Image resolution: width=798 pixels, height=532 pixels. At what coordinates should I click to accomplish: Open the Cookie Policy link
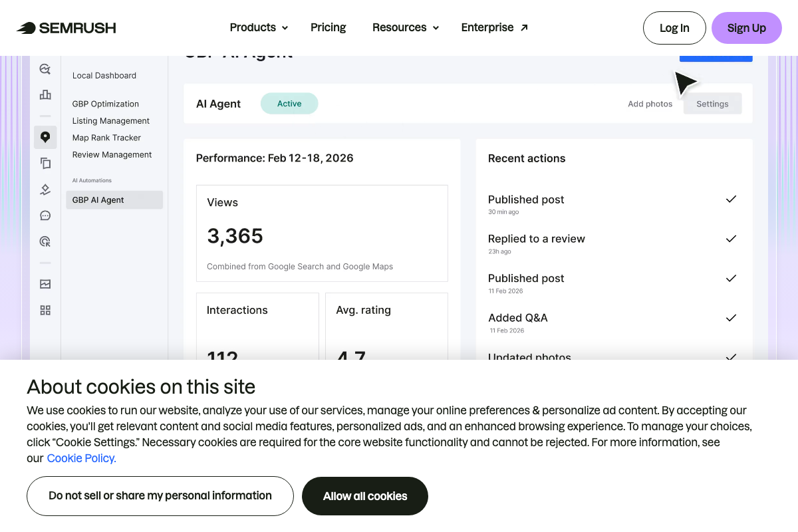click(x=81, y=458)
